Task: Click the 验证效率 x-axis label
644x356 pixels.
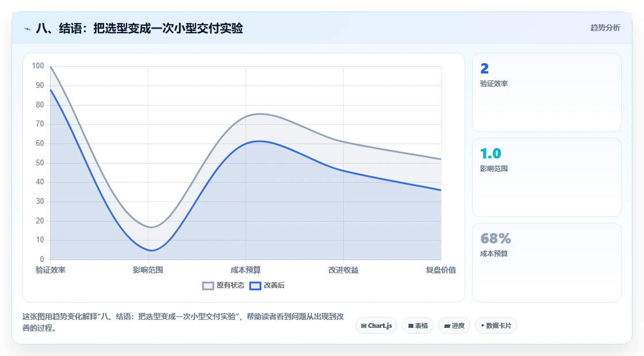Action: tap(51, 270)
